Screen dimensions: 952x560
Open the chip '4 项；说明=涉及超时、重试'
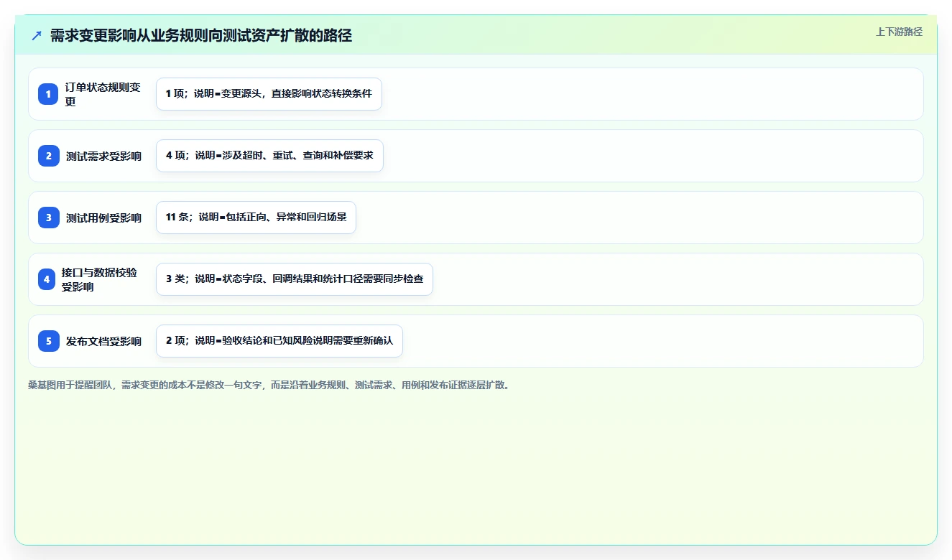pyautogui.click(x=269, y=156)
